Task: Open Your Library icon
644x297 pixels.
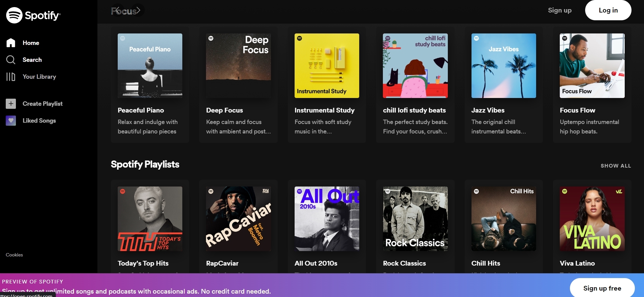Action: pyautogui.click(x=11, y=77)
